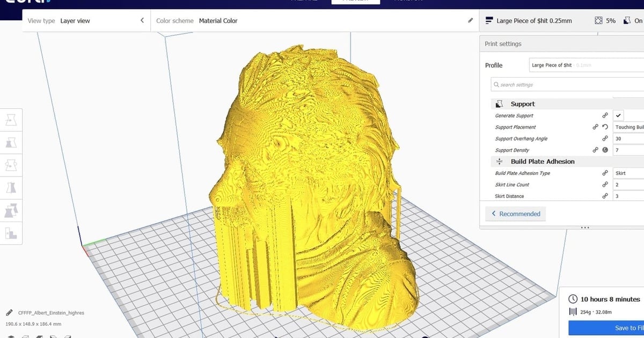Toggle the Generate Support checkbox
This screenshot has width=644, height=338.
618,115
